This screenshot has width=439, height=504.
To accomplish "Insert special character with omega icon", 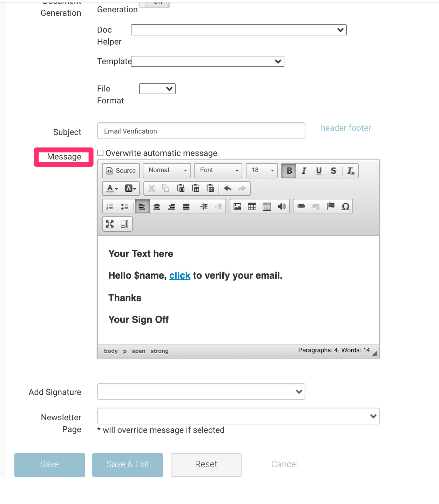I will tap(345, 206).
